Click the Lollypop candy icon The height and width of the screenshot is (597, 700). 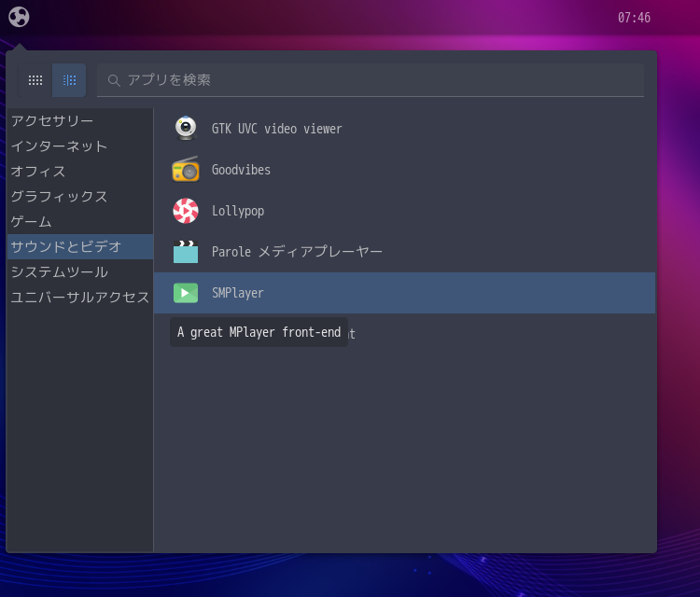186,211
